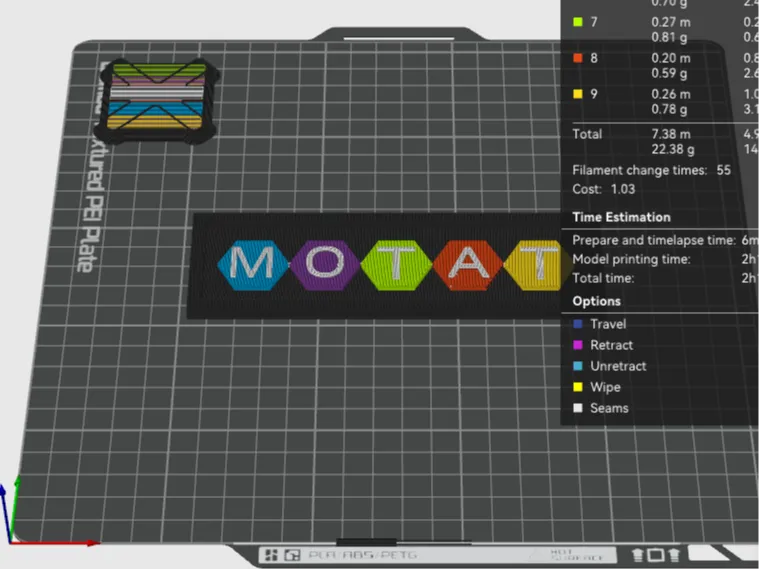The width and height of the screenshot is (759, 569).
Task: Click the striped prime tower on plate
Action: click(156, 101)
